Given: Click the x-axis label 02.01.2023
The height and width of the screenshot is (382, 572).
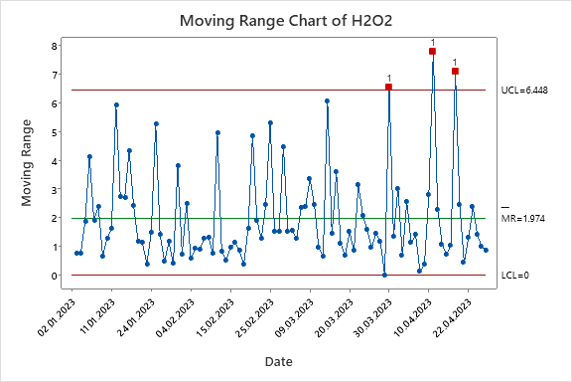Looking at the screenshot, I should (57, 317).
